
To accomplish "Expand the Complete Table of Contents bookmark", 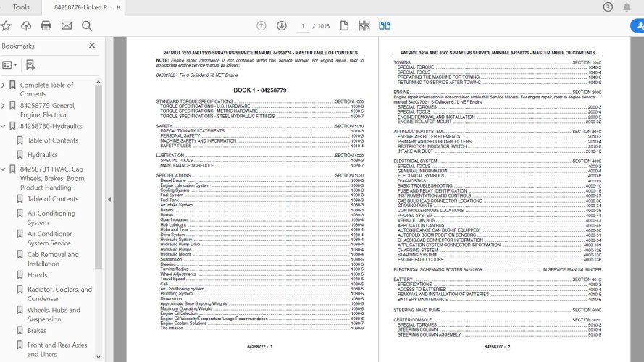I will point(3,85).
